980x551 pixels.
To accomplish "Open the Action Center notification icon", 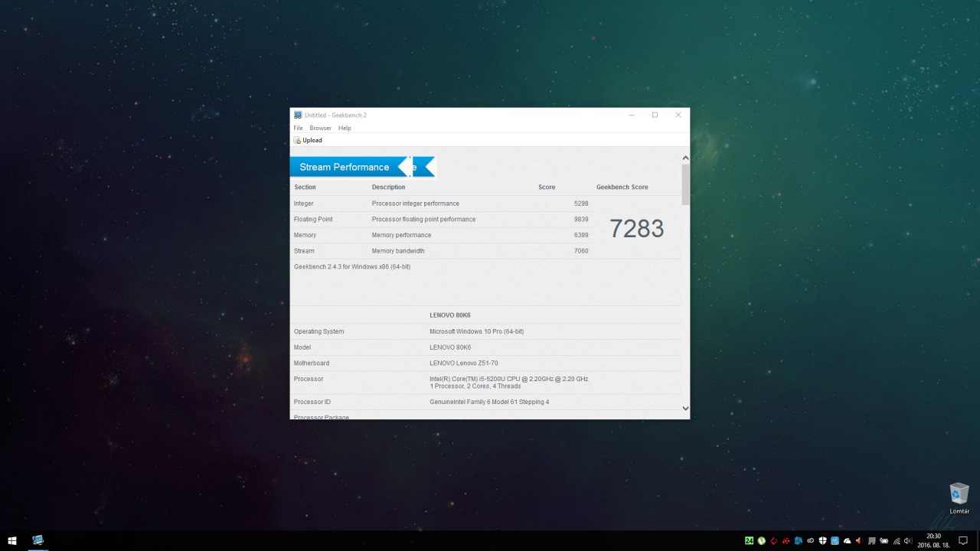I will pos(963,540).
